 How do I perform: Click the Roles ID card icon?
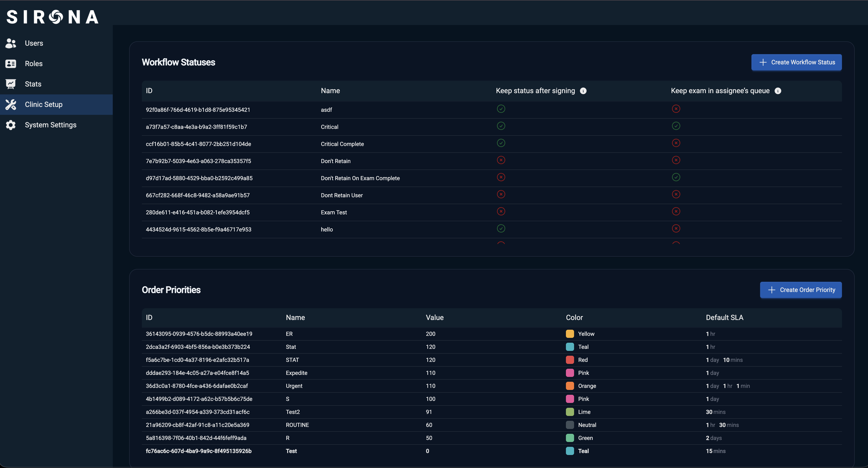pos(11,64)
